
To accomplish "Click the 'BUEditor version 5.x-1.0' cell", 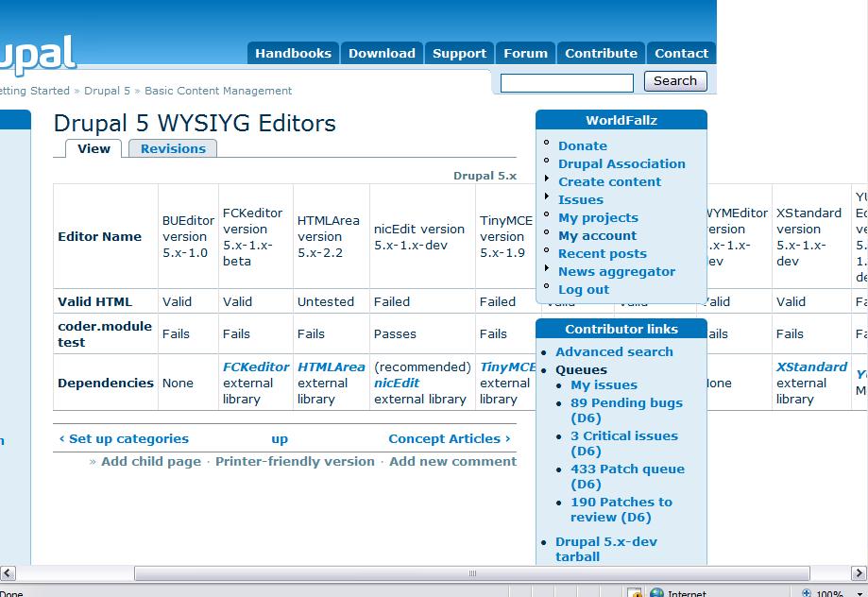I will (188, 236).
